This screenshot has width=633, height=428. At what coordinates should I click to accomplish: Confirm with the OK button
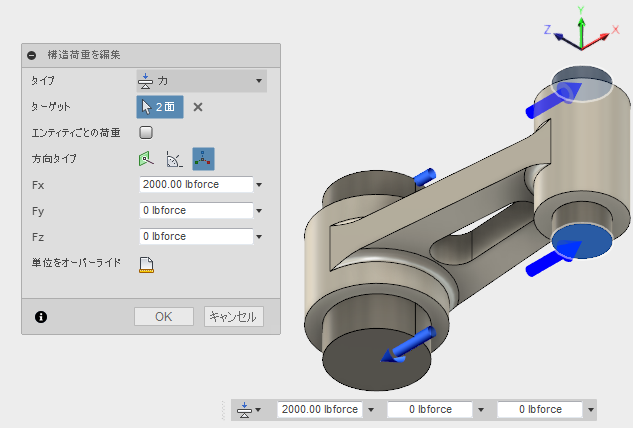(x=163, y=317)
